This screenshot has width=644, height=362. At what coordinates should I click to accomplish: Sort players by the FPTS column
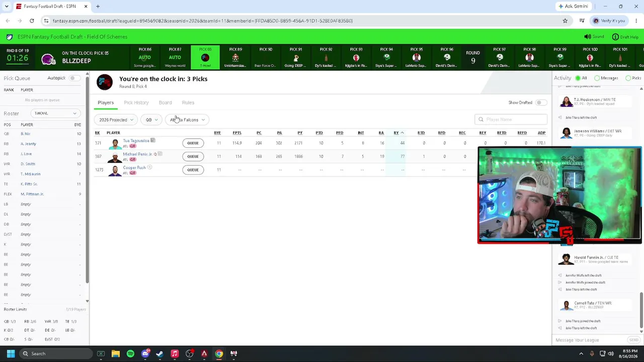[237, 133]
